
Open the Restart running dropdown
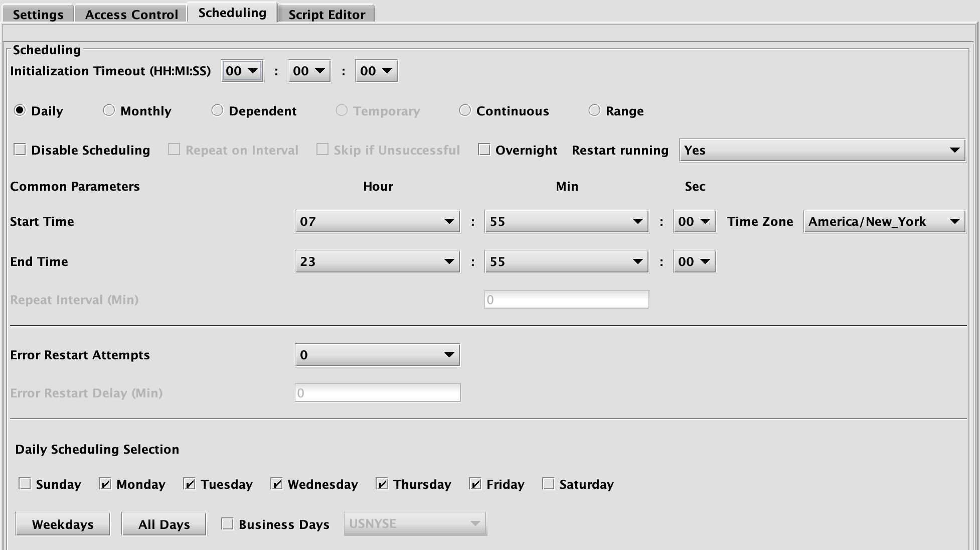822,150
